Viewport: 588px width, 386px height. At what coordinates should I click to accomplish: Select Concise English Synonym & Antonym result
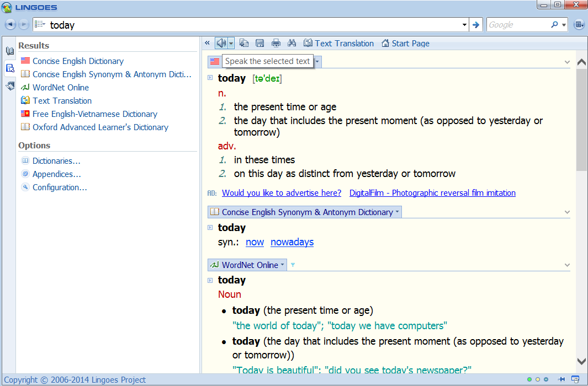(x=106, y=74)
